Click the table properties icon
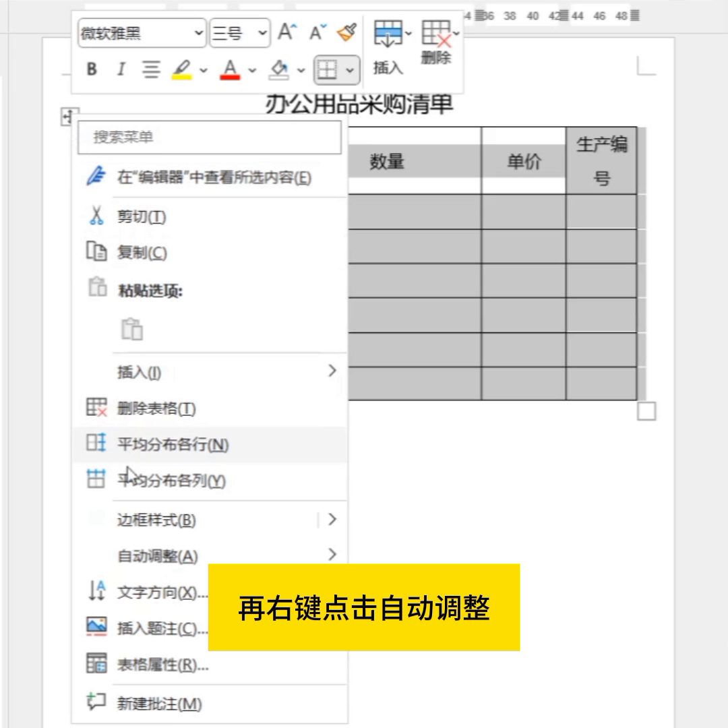The image size is (728, 728). tap(96, 663)
